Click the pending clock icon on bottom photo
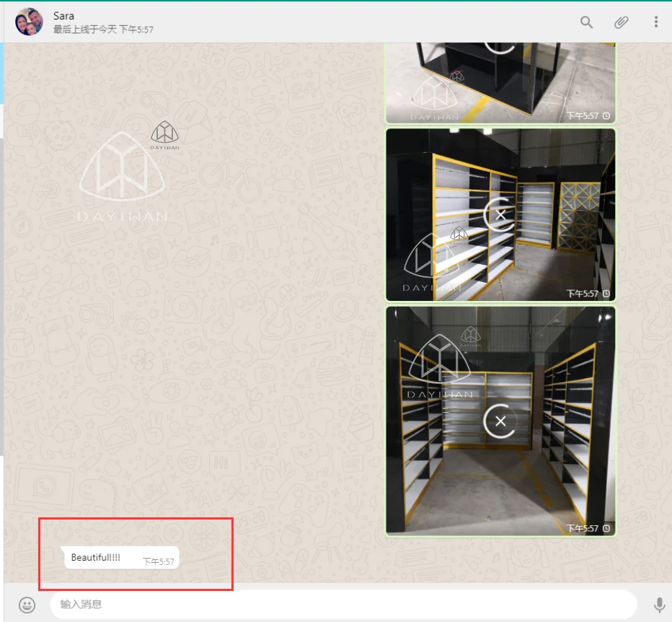 [x=606, y=528]
